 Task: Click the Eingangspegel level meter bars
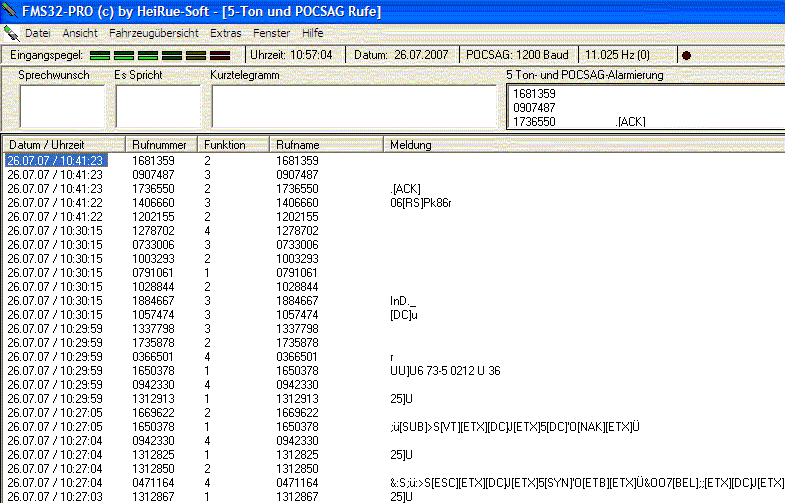point(159,54)
